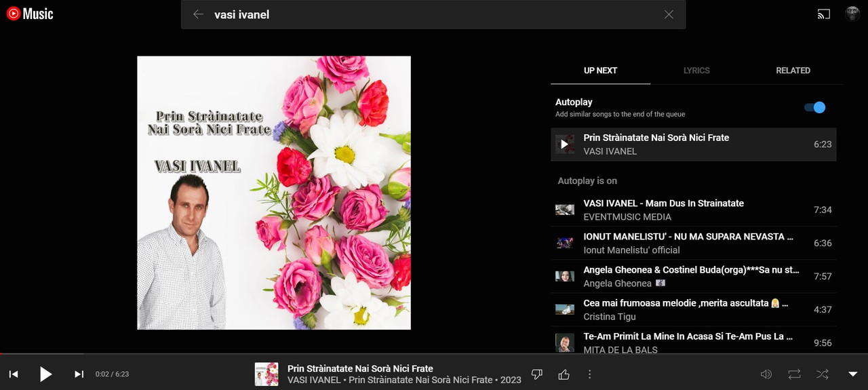Open VASI IVANEL artist link in player bar

(x=314, y=380)
